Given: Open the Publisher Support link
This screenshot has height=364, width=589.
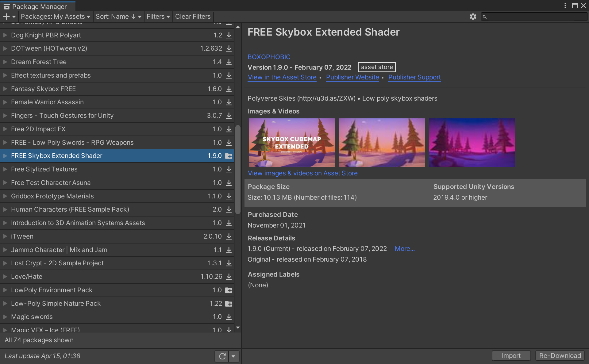Looking at the screenshot, I should point(414,77).
